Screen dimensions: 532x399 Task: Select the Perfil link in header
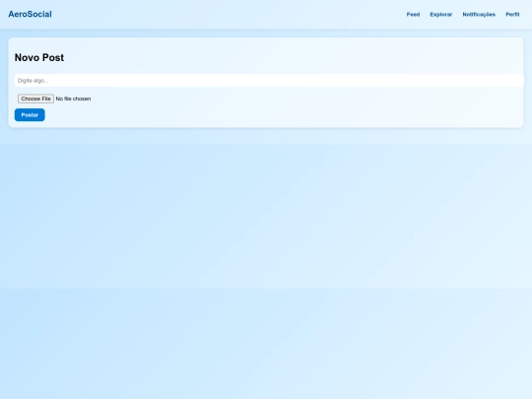tap(512, 14)
